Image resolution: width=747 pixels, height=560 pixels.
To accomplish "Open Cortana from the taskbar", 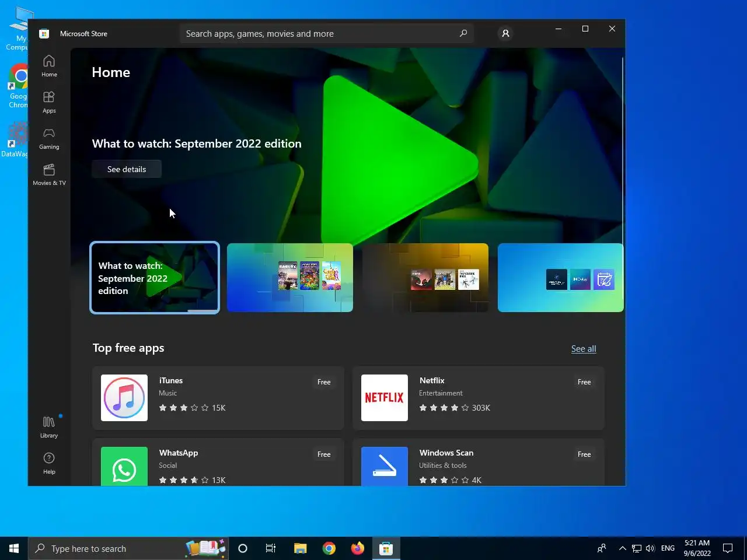I will 243,548.
